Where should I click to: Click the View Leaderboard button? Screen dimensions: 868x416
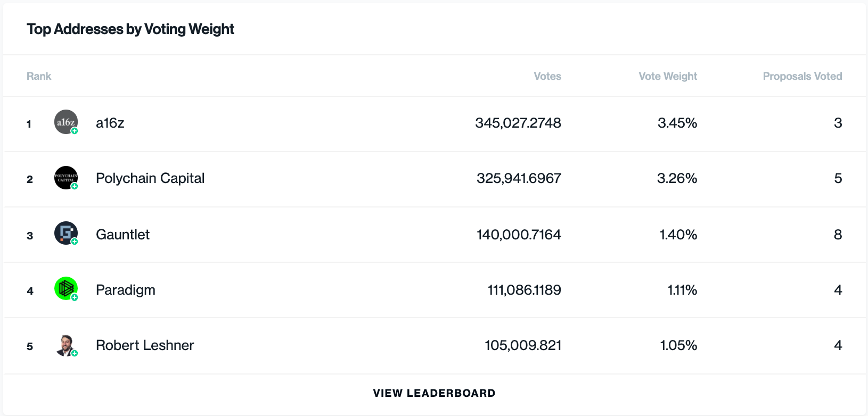[x=434, y=393]
